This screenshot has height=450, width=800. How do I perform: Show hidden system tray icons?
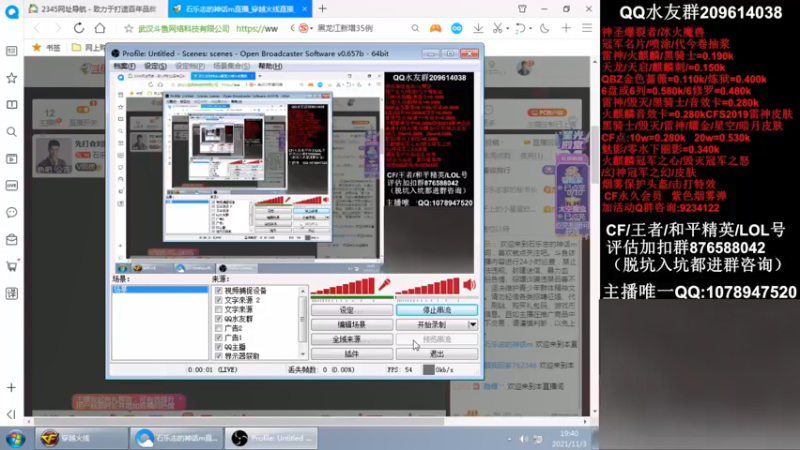coord(509,439)
